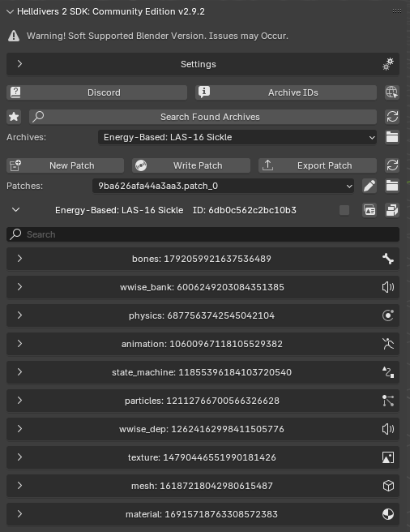Screen dimensions: 410x532
Task: Click the warning triangle icon
Action: [x=14, y=36]
